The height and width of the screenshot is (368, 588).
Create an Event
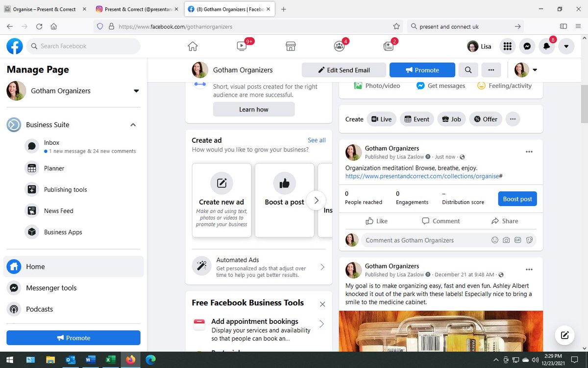(417, 119)
